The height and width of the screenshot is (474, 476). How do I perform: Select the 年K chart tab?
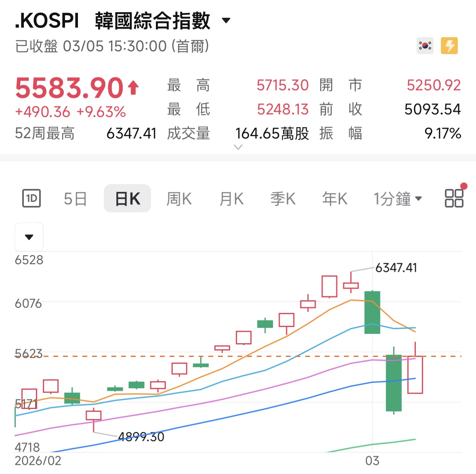[x=334, y=199]
